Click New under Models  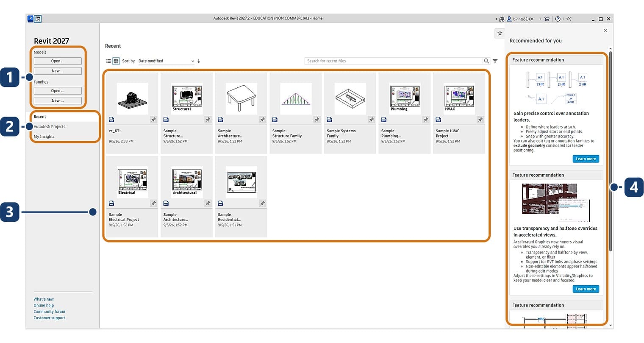tap(58, 71)
